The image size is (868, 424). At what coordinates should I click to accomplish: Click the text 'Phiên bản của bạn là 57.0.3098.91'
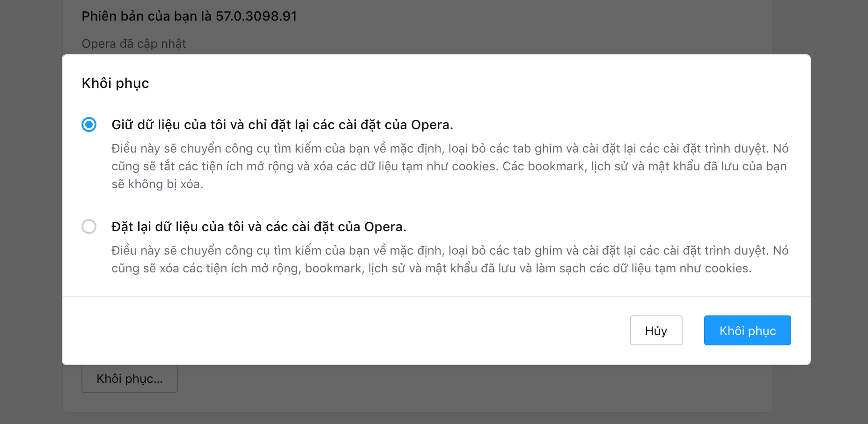pos(189,16)
